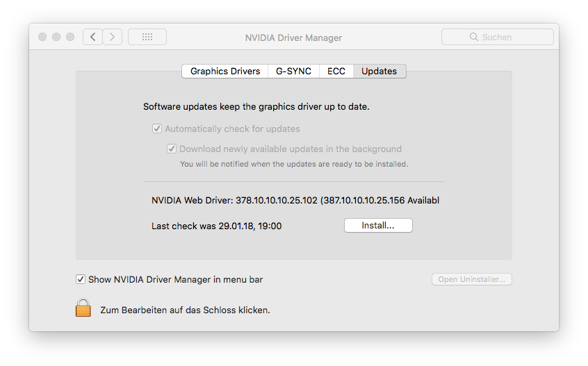Open the show-all preferences grid
The image size is (588, 366).
[147, 37]
